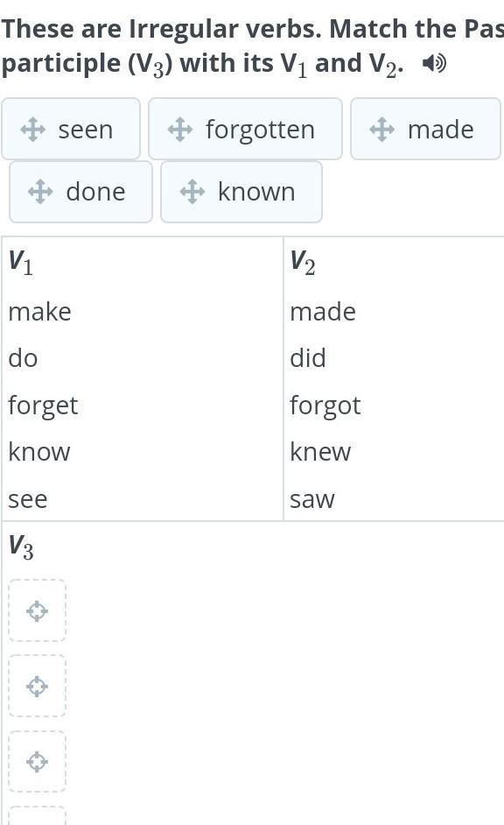The image size is (504, 825).
Task: Play the audio speaker icon
Action: tap(434, 64)
